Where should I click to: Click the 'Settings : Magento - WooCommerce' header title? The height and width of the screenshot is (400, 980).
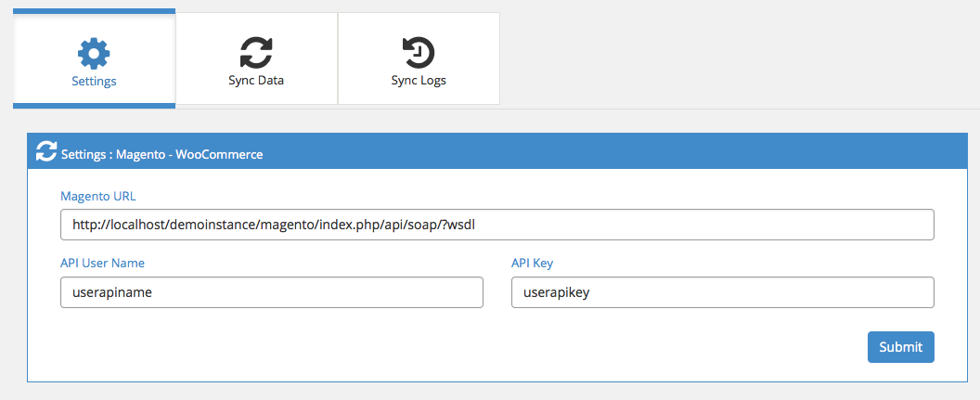pos(161,154)
